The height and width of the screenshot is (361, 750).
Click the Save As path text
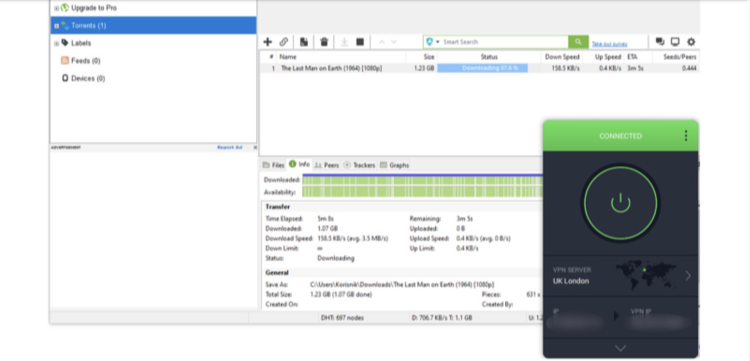pyautogui.click(x=402, y=284)
